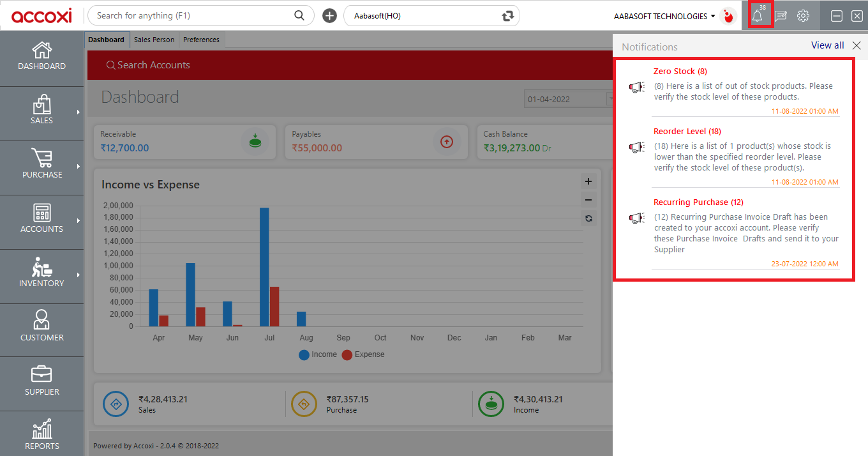Click the July income bar
The width and height of the screenshot is (868, 456).
click(264, 267)
